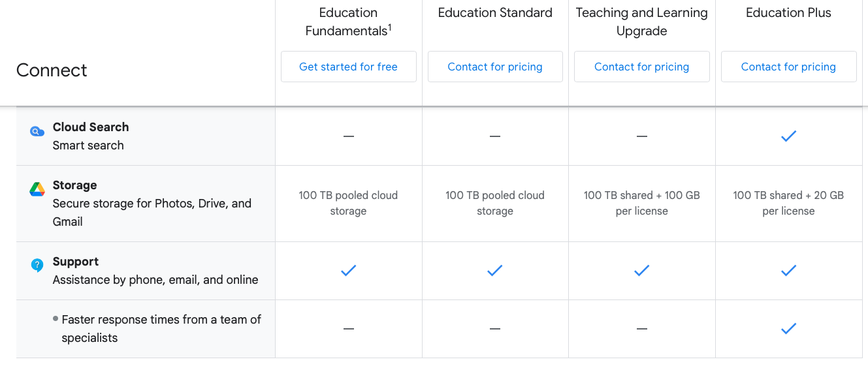
Task: Click the Cloud Search row title
Action: pyautogui.click(x=91, y=127)
